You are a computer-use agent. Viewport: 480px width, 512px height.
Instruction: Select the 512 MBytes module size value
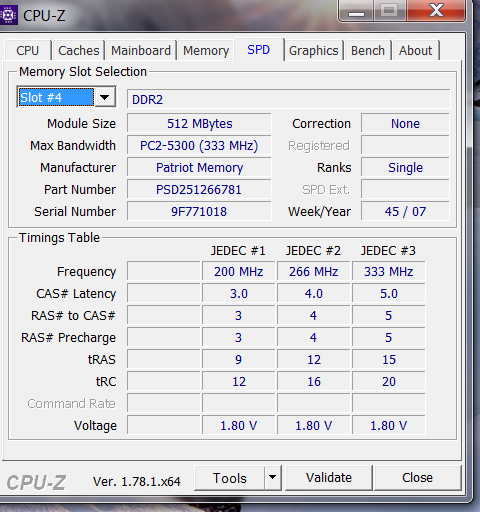coord(199,124)
